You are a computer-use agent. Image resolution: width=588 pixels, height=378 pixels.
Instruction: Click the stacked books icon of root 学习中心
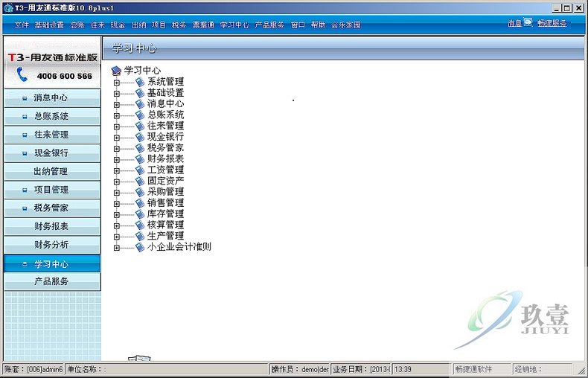coord(116,71)
